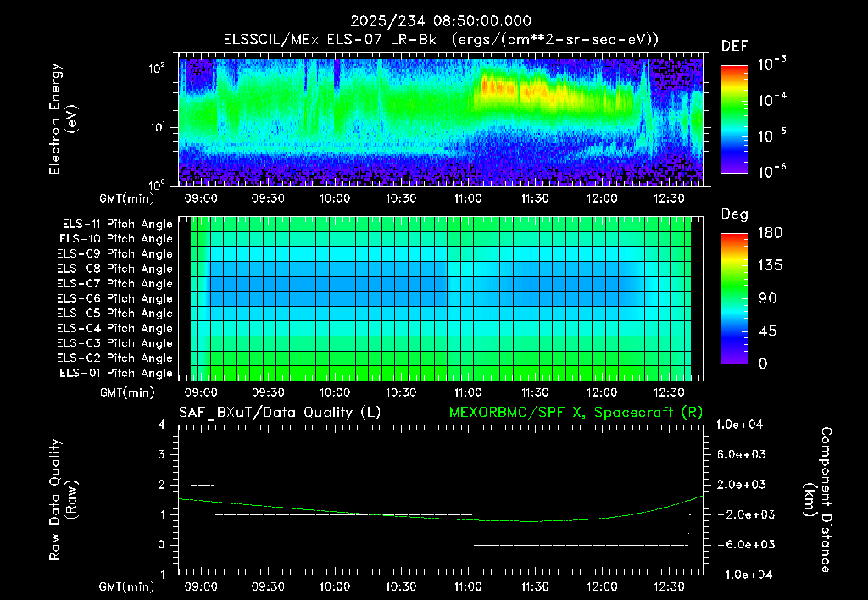Click the SAF_BXuT/Data Quality (L) legend

pyautogui.click(x=280, y=413)
